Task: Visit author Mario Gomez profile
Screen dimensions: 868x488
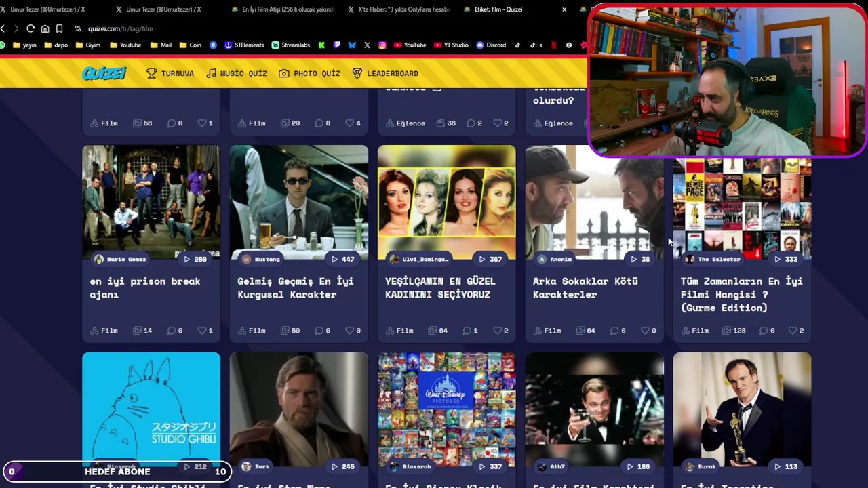Action: click(120, 259)
